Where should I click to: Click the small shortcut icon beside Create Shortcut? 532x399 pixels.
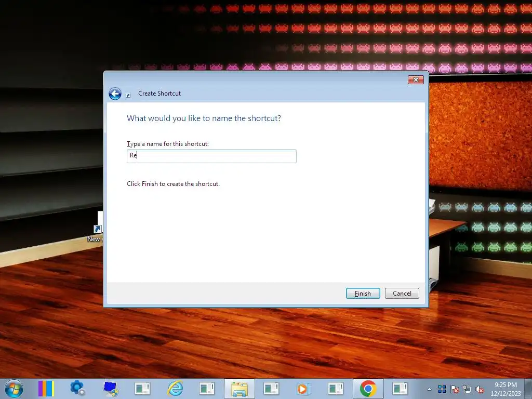click(x=128, y=96)
